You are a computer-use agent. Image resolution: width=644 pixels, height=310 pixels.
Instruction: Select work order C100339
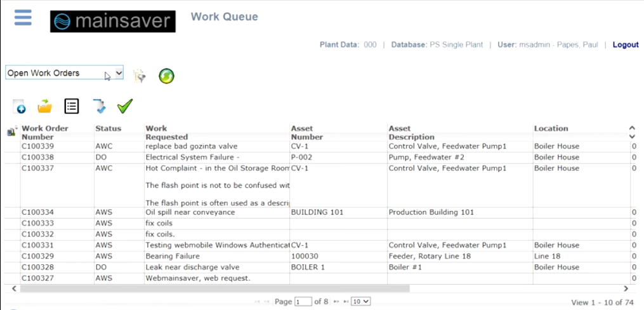click(x=38, y=146)
